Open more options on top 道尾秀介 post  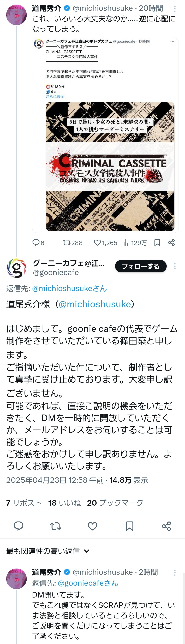(x=175, y=9)
